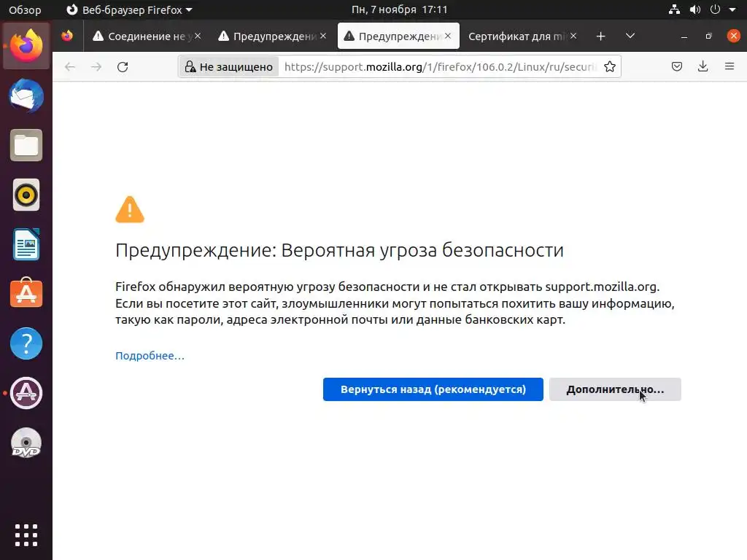Open LibreOffice Writer from the dock
747x560 pixels.
point(26,244)
